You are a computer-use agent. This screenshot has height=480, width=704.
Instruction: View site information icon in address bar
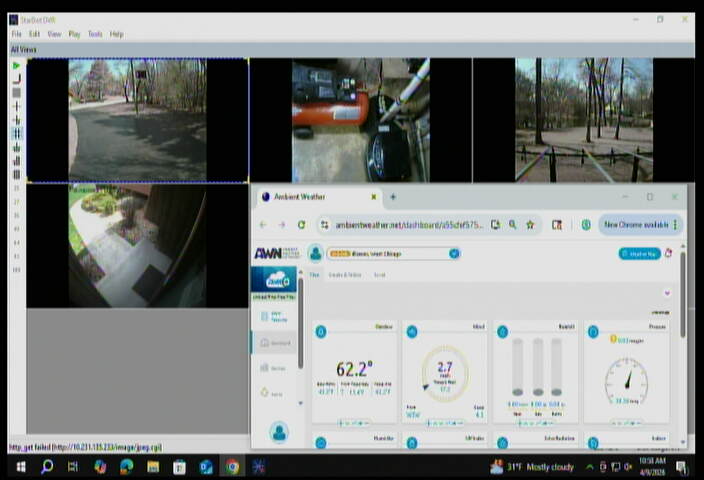325,225
